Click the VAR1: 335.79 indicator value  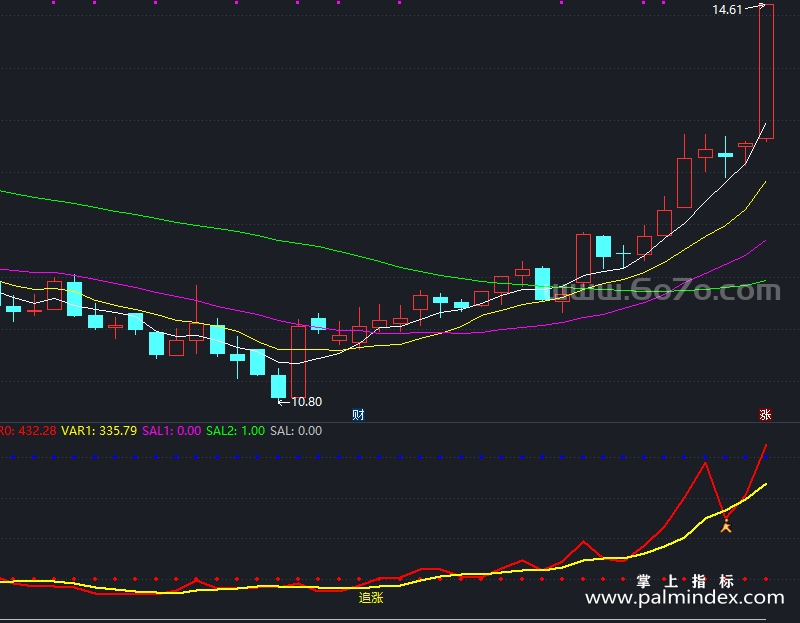99,431
